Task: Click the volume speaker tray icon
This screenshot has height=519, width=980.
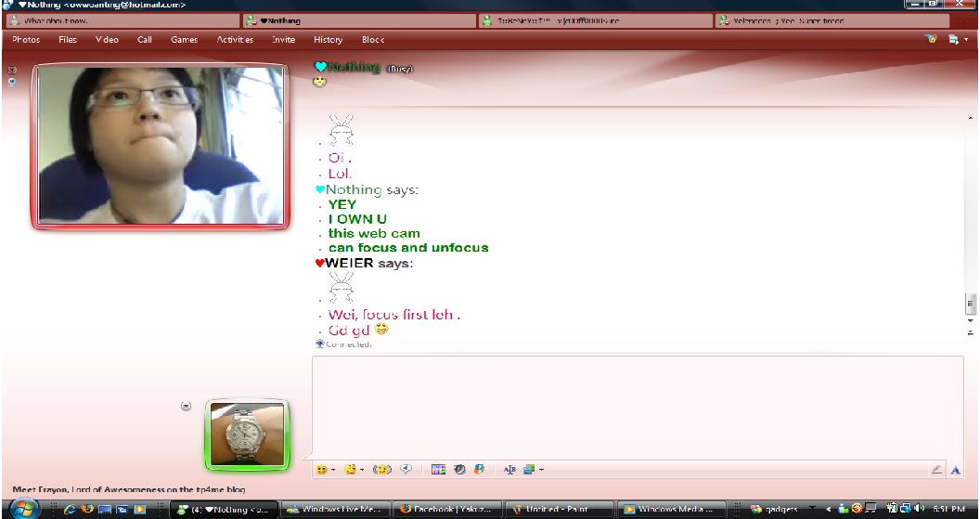Action: [x=918, y=509]
